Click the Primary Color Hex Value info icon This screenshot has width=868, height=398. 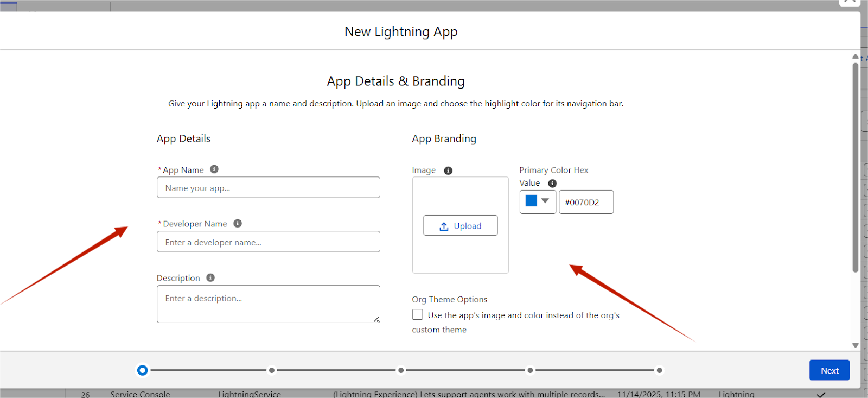(x=552, y=184)
